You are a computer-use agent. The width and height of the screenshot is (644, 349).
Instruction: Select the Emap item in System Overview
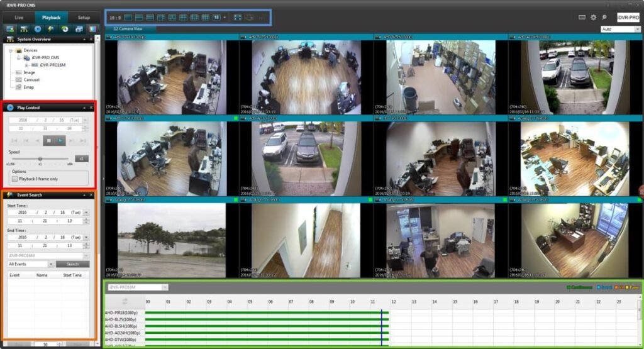click(29, 87)
